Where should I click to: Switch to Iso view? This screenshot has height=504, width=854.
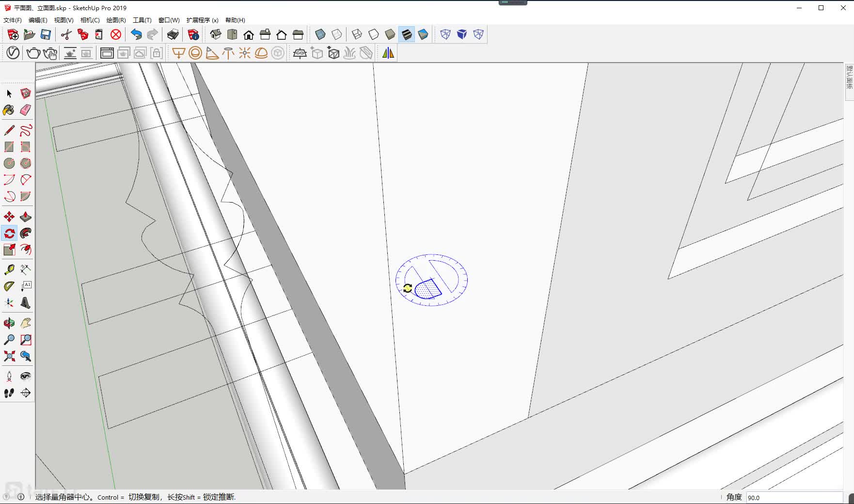click(x=216, y=34)
